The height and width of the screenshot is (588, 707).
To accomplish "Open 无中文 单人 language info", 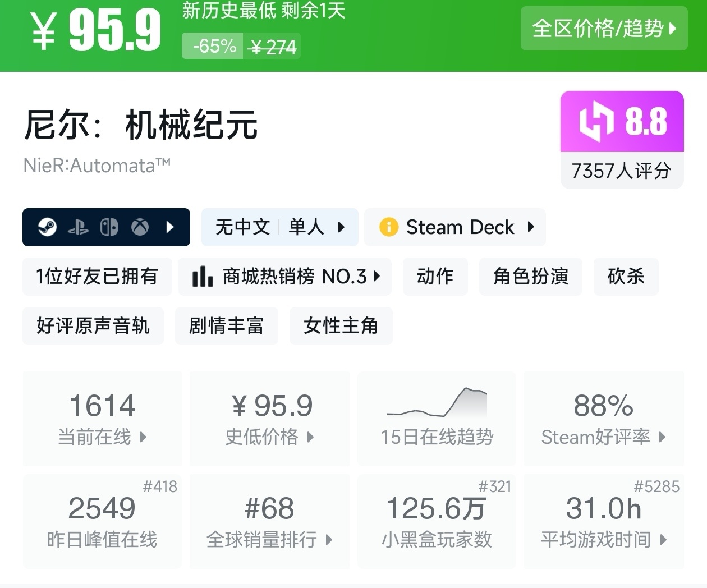I will pyautogui.click(x=279, y=227).
